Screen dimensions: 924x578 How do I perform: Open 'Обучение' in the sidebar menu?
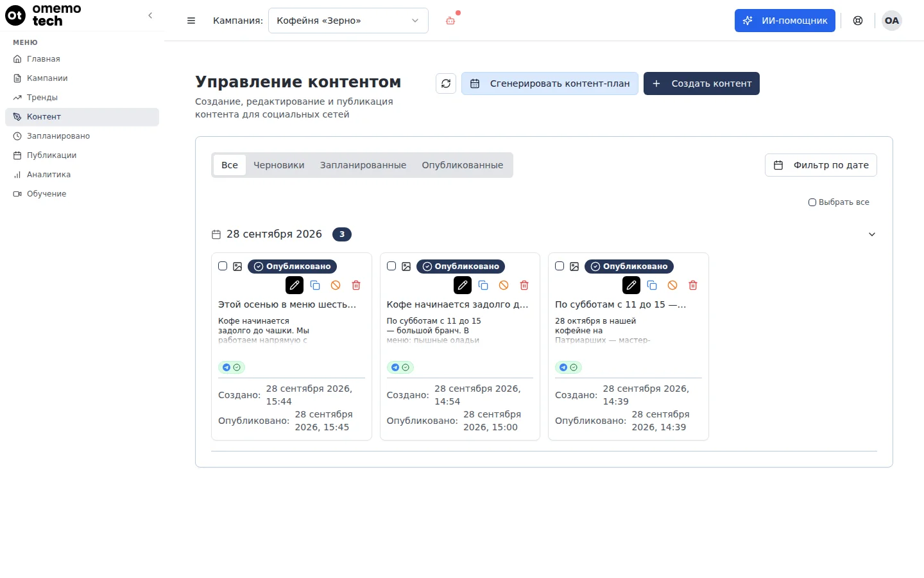pos(82,194)
